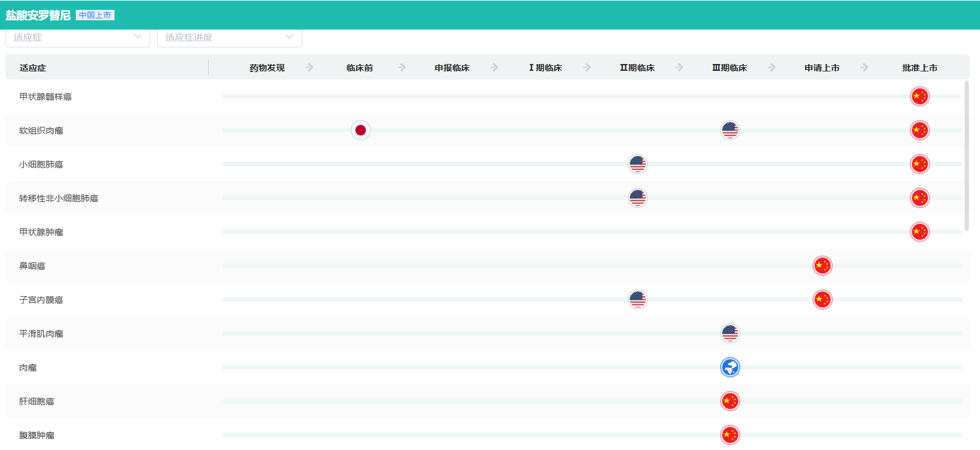This screenshot has width=980, height=450.
Task: Select the 甲状腺髓样癌 indication label
Action: pos(46,97)
